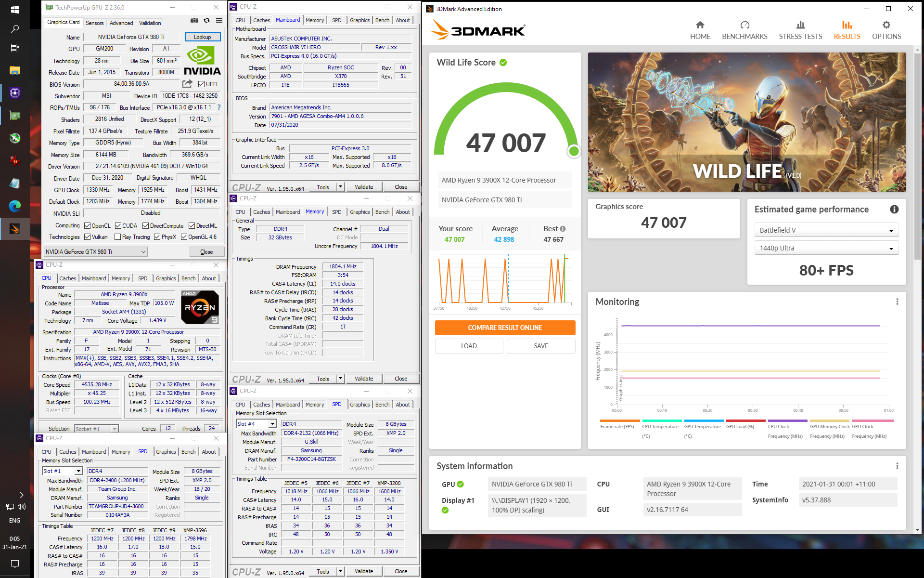The width and height of the screenshot is (924, 578).
Task: Open 3DMark Results bar chart icon
Action: [x=847, y=25]
